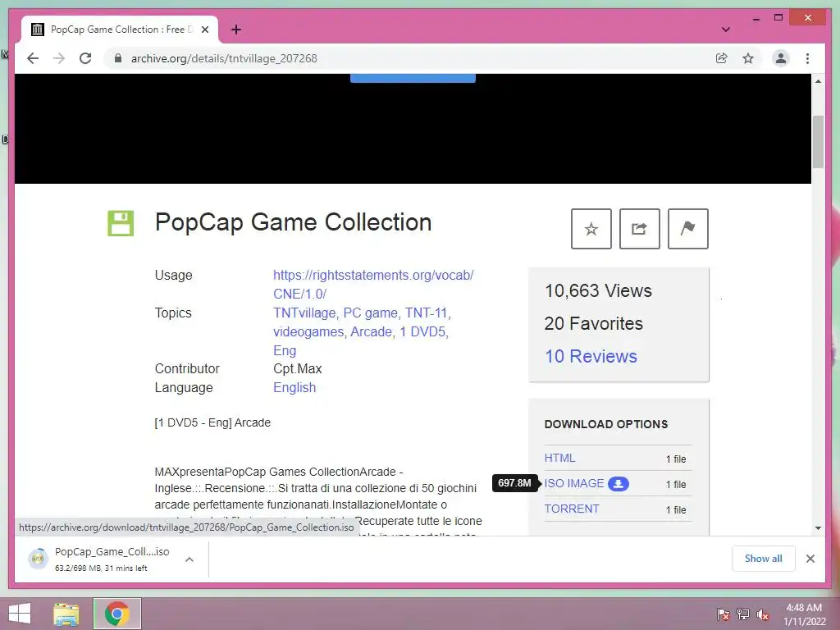Click the blue button above the black viewer
Screen dimensions: 840x630
413,78
